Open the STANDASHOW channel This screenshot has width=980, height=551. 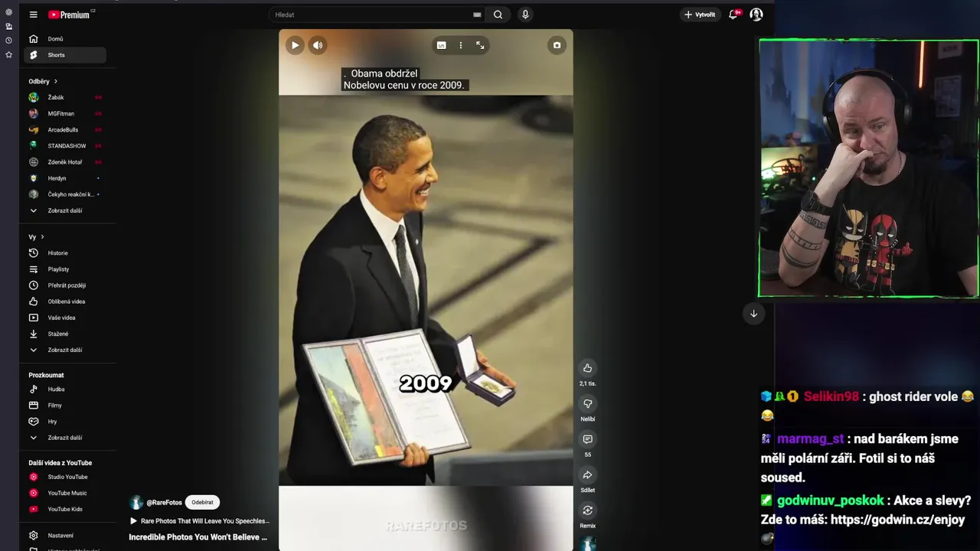coord(65,145)
